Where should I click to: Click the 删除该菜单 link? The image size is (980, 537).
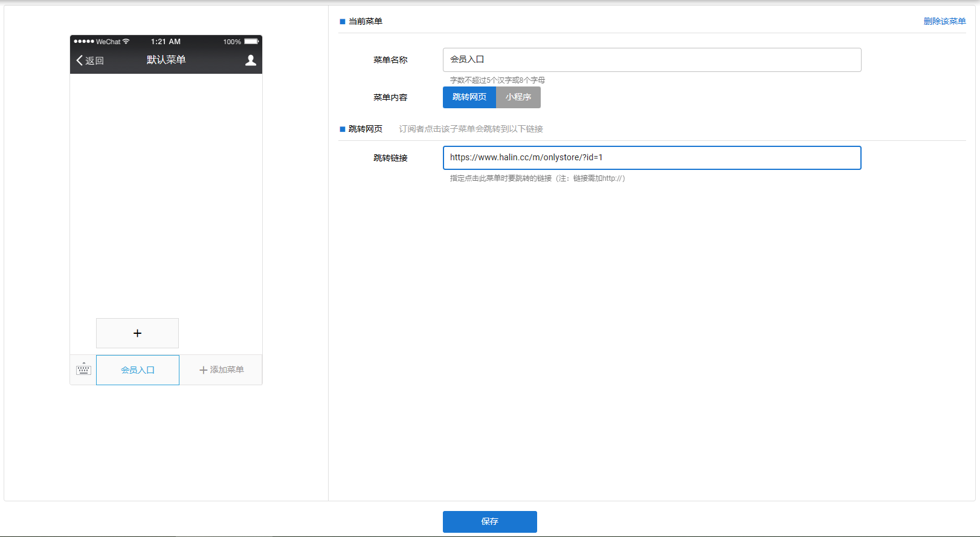[944, 21]
